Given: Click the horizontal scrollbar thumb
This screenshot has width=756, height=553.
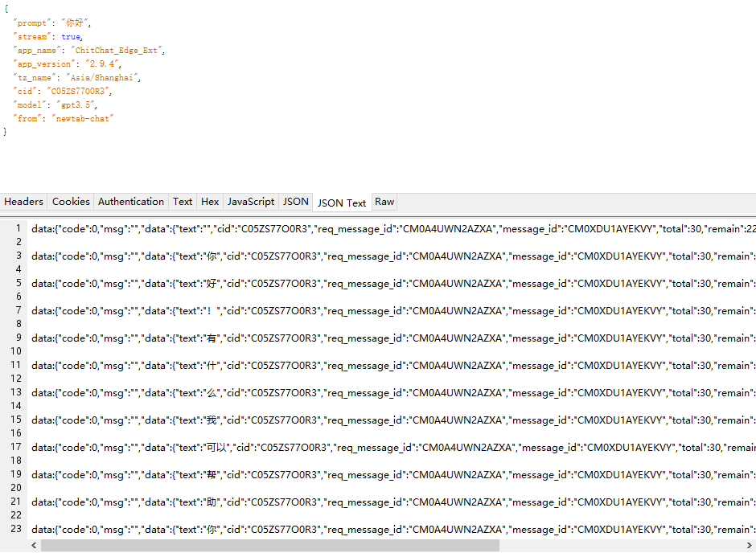Looking at the screenshot, I should 269,546.
